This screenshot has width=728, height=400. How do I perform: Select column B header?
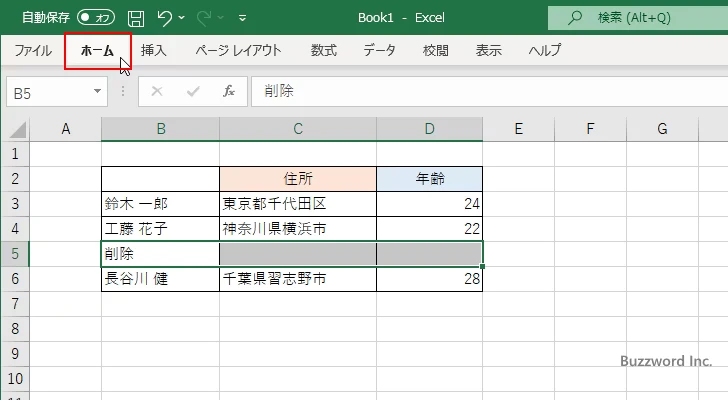160,129
